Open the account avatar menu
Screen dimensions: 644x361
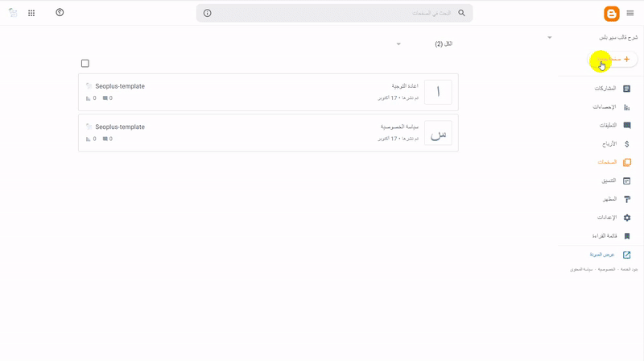[12, 13]
